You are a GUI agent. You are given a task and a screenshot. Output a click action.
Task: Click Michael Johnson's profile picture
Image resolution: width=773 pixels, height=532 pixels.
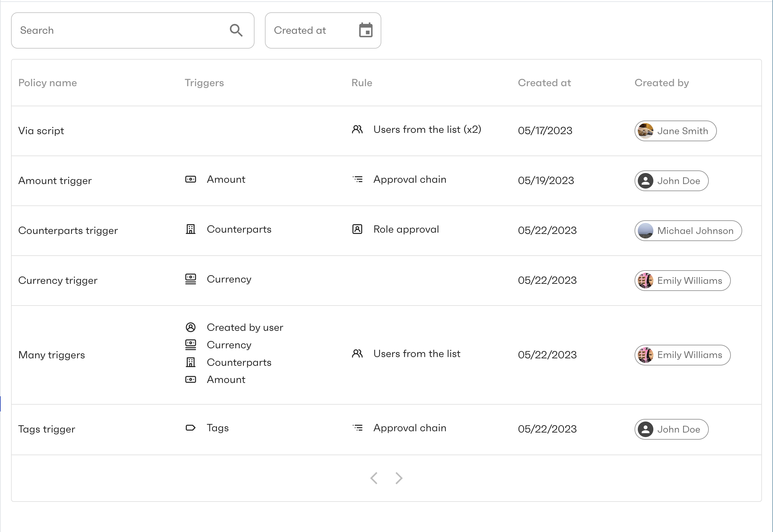645,231
